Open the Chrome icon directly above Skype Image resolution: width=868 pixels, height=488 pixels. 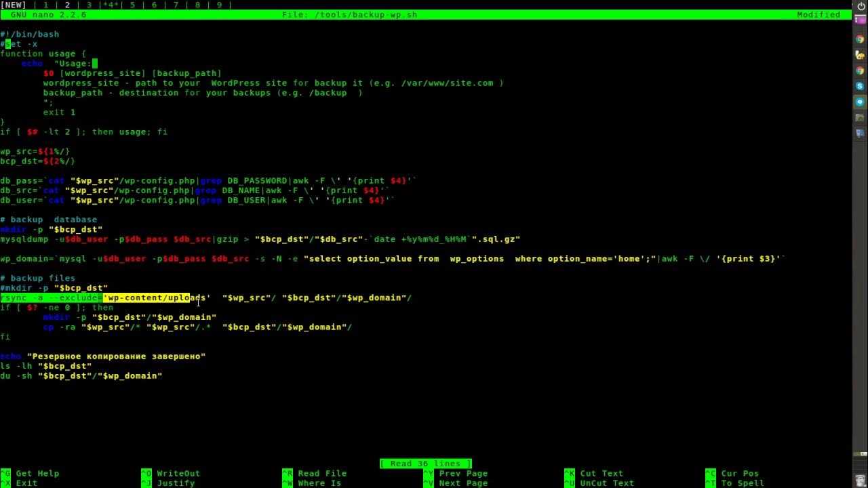click(860, 70)
